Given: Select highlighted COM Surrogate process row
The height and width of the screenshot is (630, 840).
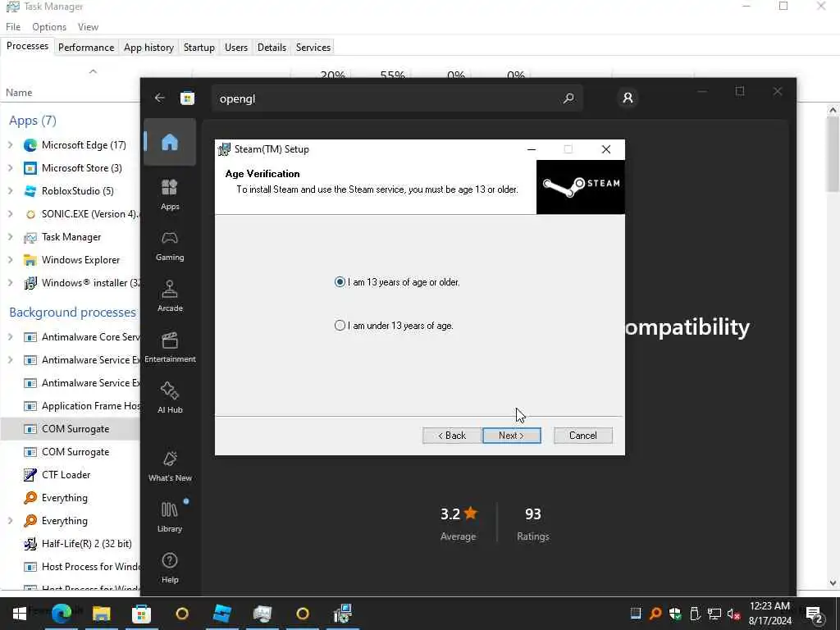Looking at the screenshot, I should [71, 429].
